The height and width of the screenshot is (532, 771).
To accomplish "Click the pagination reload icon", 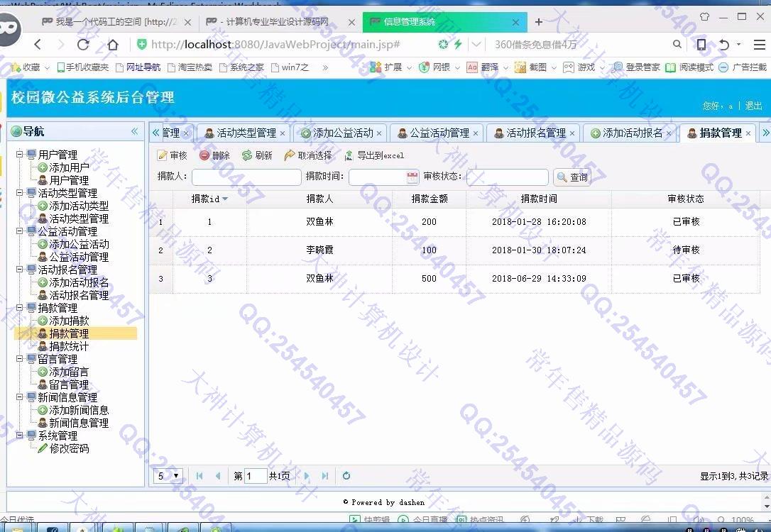I will pyautogui.click(x=346, y=475).
